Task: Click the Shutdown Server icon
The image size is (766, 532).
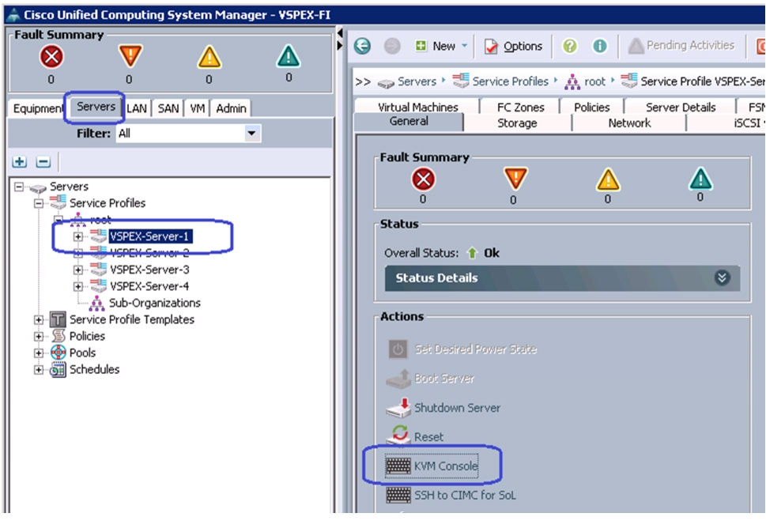Action: click(x=398, y=407)
